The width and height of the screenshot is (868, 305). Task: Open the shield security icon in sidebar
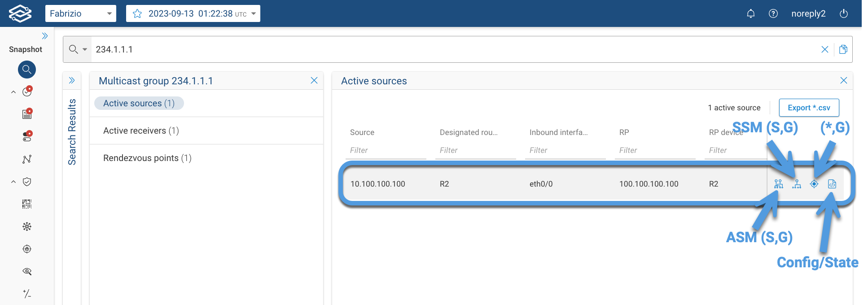tap(27, 182)
